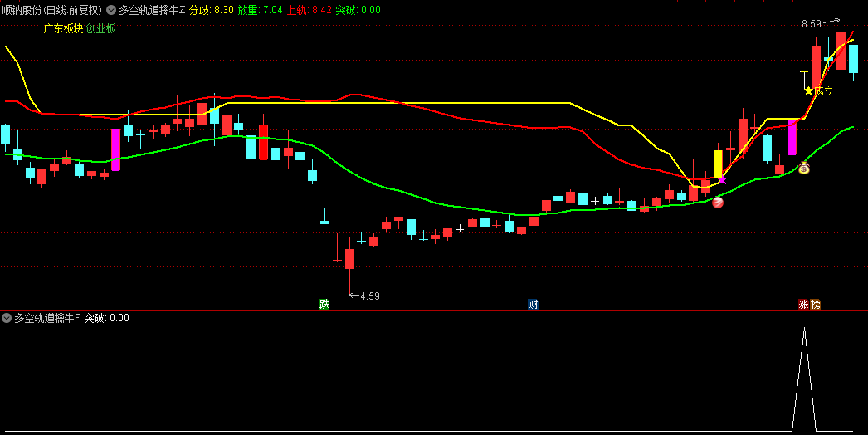868x435 pixels.
Task: Click the stock title 顺钠股份(日线.前复权)
Action: click(52, 10)
